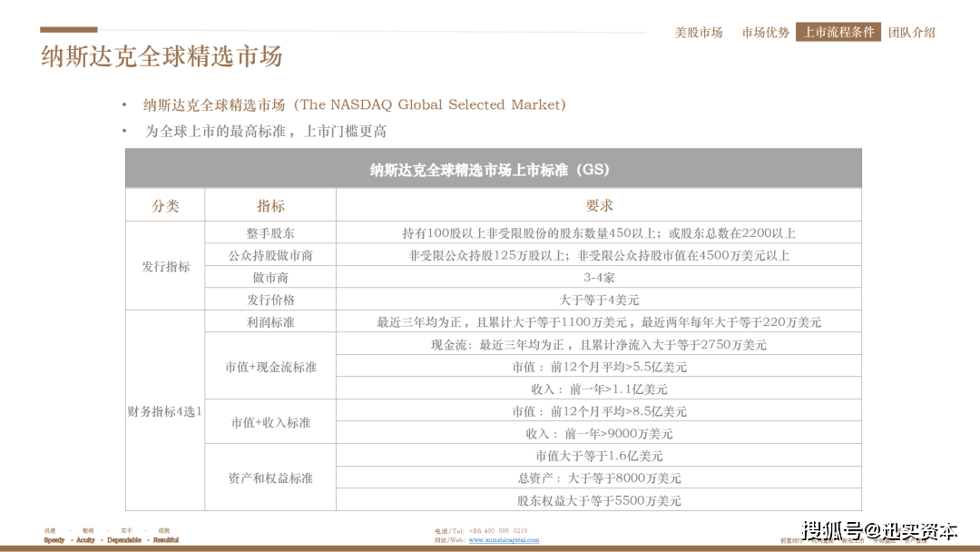Click the 分类 column header
Viewport: 980px width, 552px height.
165,206
